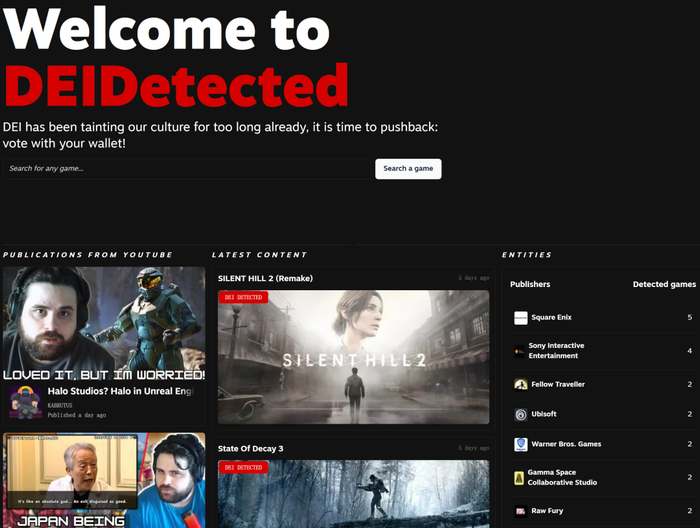
Task: Click the 'PUBLICATIONS FROM YOUTUBE' section heading
Action: pos(88,255)
